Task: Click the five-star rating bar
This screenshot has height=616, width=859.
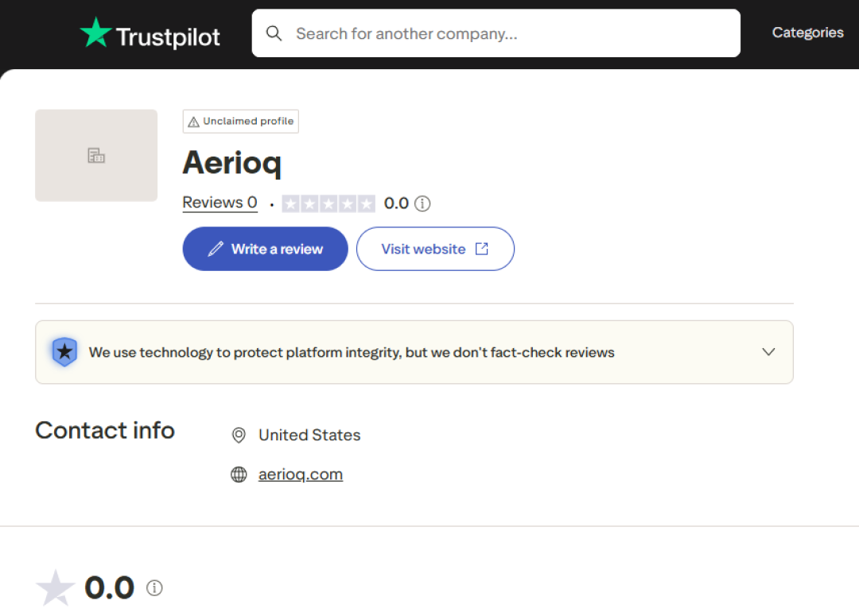Action: 328,203
